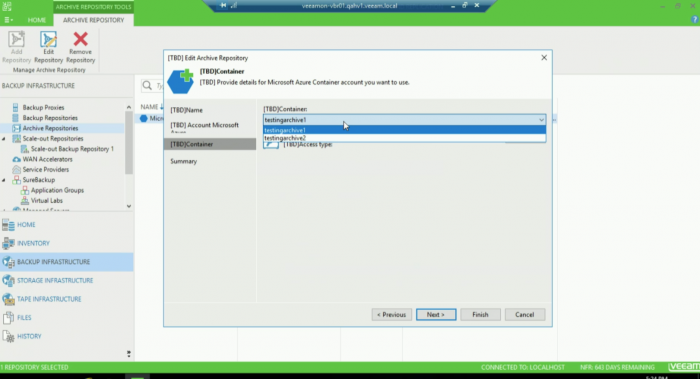This screenshot has height=379, width=700.
Task: Switch to the HOME ribbon tab
Action: 37,20
